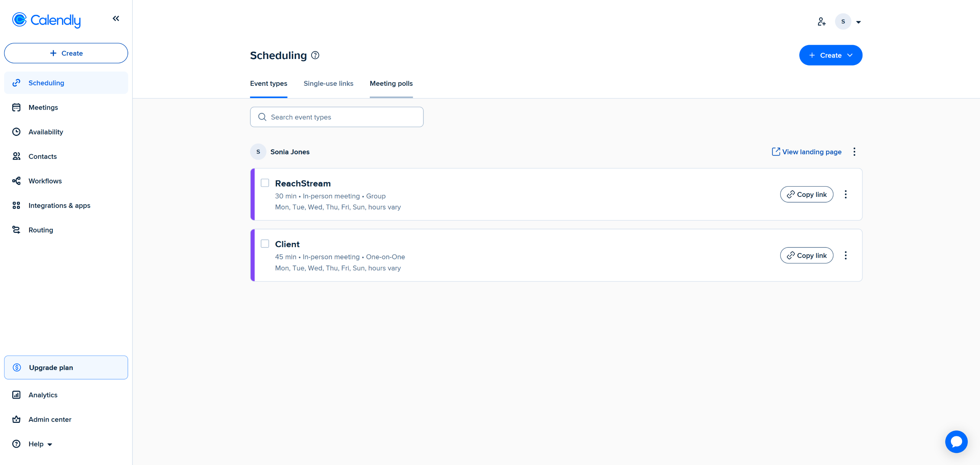The width and height of the screenshot is (980, 465).
Task: Open Workflows from the sidebar
Action: point(45,181)
